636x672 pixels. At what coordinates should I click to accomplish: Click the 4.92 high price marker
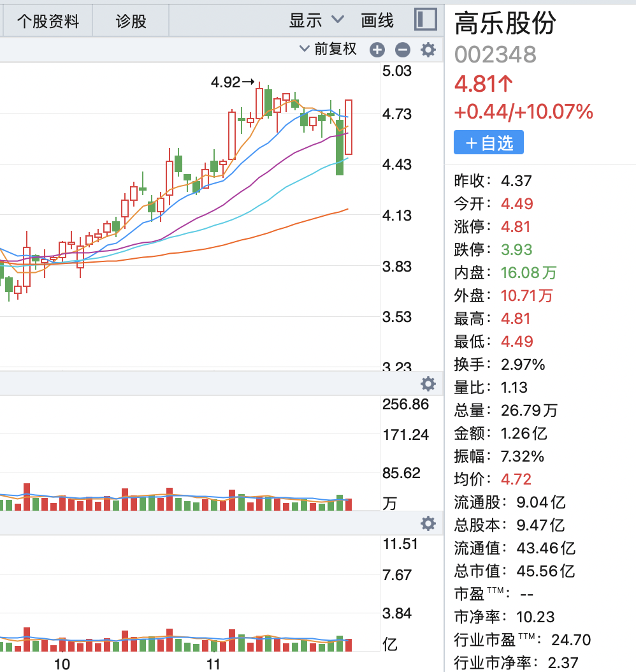click(x=232, y=82)
